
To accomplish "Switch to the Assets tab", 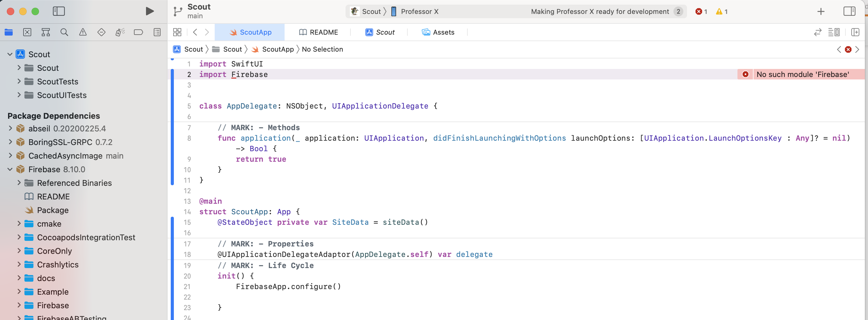I will point(438,32).
